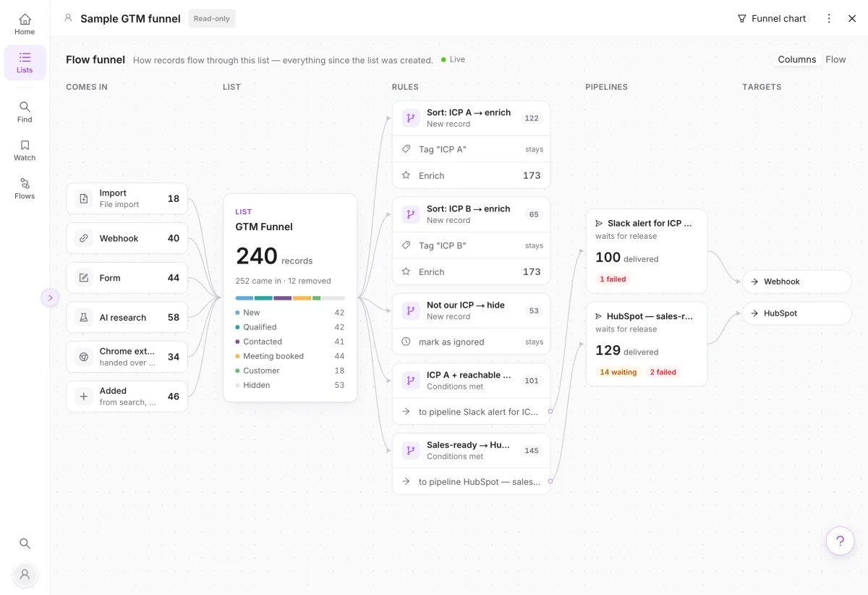This screenshot has height=595, width=868.
Task: Open the GTM Funnel list card
Action: tap(290, 297)
